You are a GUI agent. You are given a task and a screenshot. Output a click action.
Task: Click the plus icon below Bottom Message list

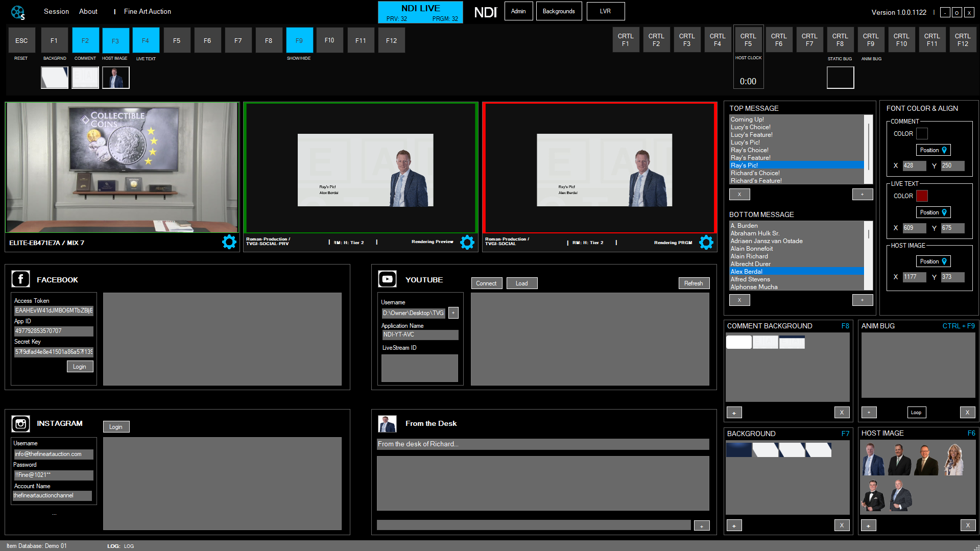[862, 300]
